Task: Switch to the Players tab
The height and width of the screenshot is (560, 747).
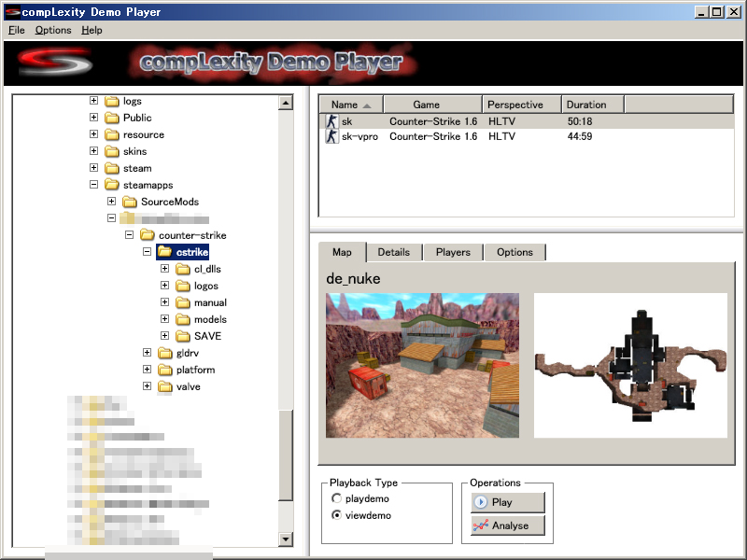Action: (x=453, y=252)
